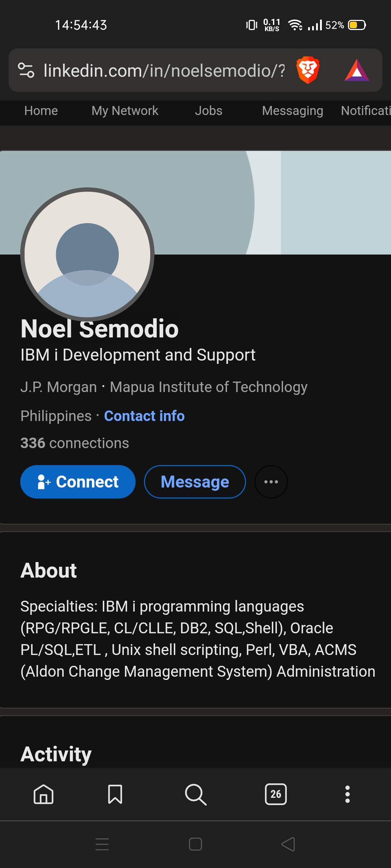Open site settings icon in address bar

(26, 70)
